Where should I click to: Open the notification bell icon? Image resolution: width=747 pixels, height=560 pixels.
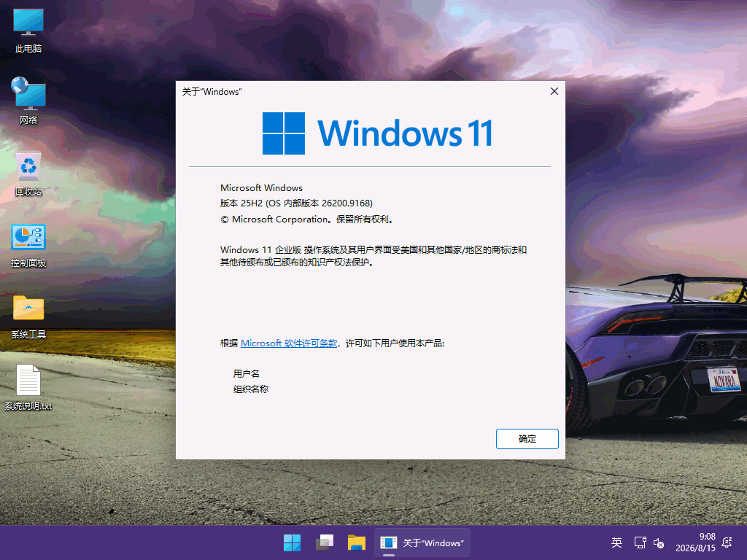point(727,542)
